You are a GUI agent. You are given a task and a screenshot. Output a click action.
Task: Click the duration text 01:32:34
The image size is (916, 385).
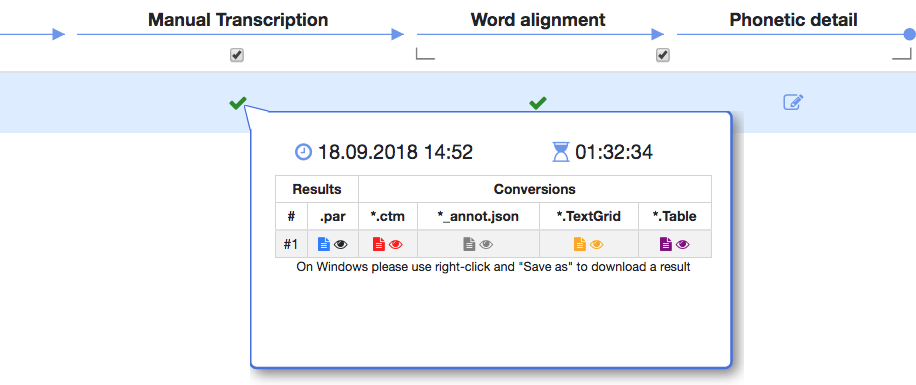pos(614,152)
